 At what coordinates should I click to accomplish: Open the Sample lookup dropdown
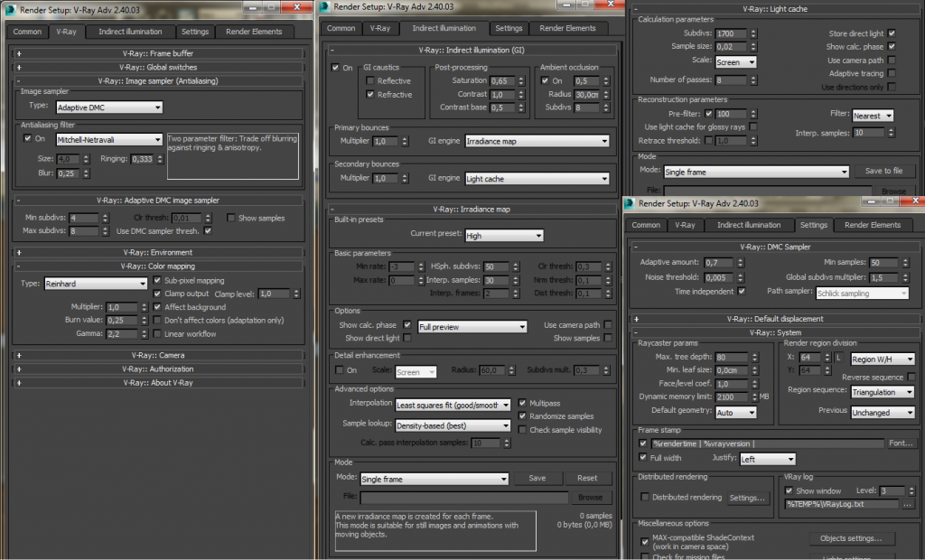coord(453,425)
